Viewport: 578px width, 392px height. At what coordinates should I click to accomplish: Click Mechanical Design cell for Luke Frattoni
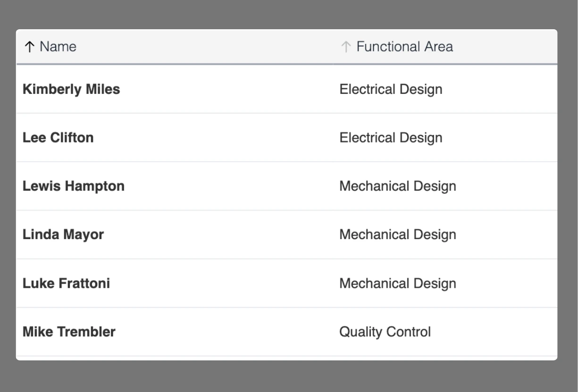tap(397, 284)
